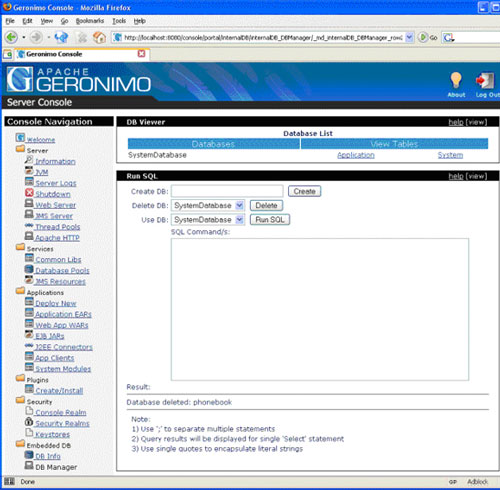
Task: Open the J2EE Connectors link
Action: pyautogui.click(x=64, y=347)
